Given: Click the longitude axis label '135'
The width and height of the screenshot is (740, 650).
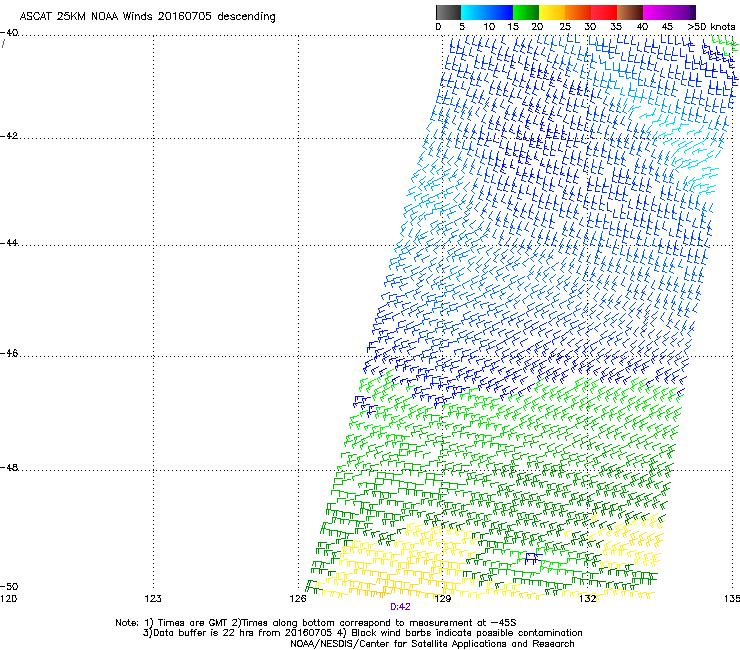Looking at the screenshot, I should pyautogui.click(x=732, y=599).
